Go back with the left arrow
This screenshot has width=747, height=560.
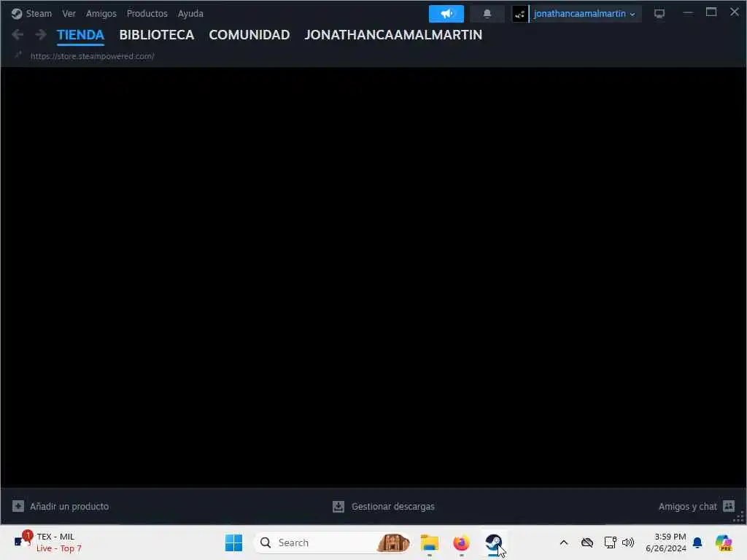[18, 34]
